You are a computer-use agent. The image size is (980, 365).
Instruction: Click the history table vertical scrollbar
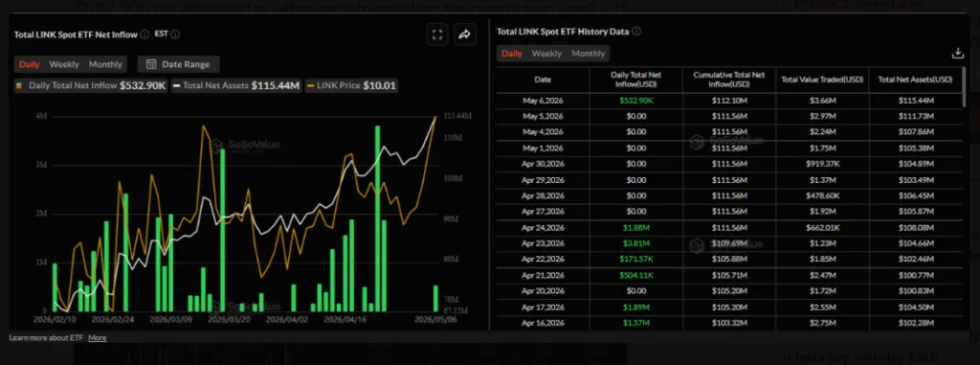[x=965, y=87]
